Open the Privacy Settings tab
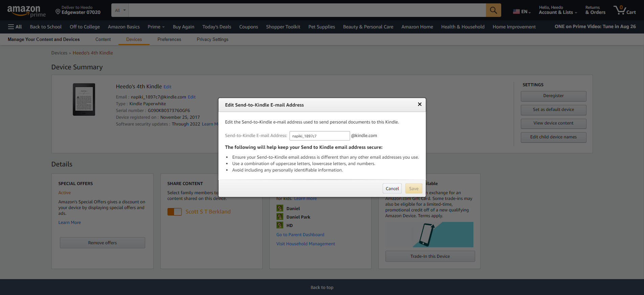This screenshot has width=644, height=295. [213, 39]
